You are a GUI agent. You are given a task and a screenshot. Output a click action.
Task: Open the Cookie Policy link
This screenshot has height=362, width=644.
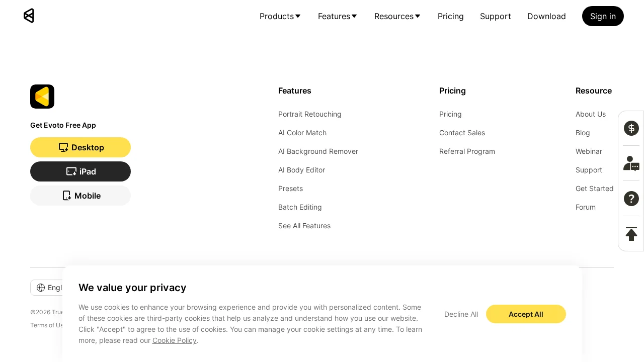point(174,340)
